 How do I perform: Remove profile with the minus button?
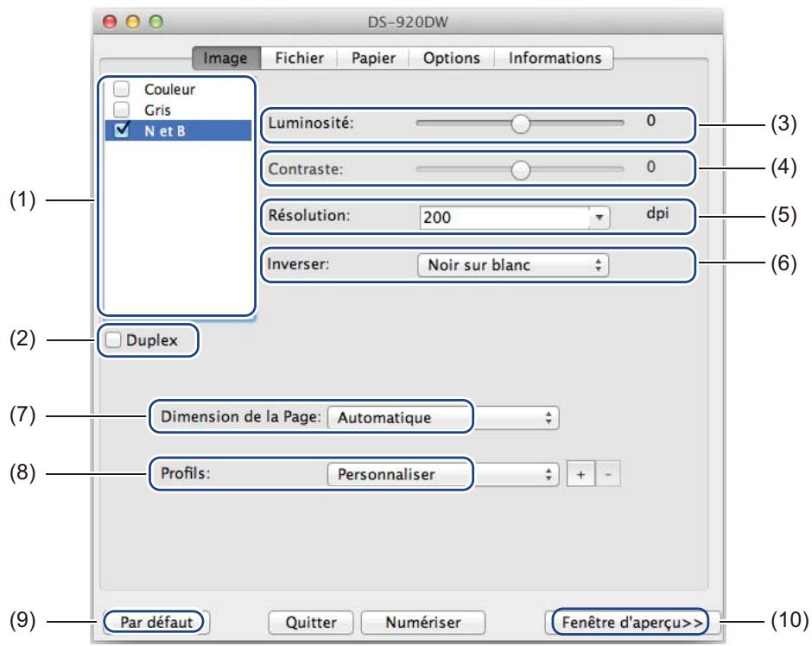click(608, 474)
